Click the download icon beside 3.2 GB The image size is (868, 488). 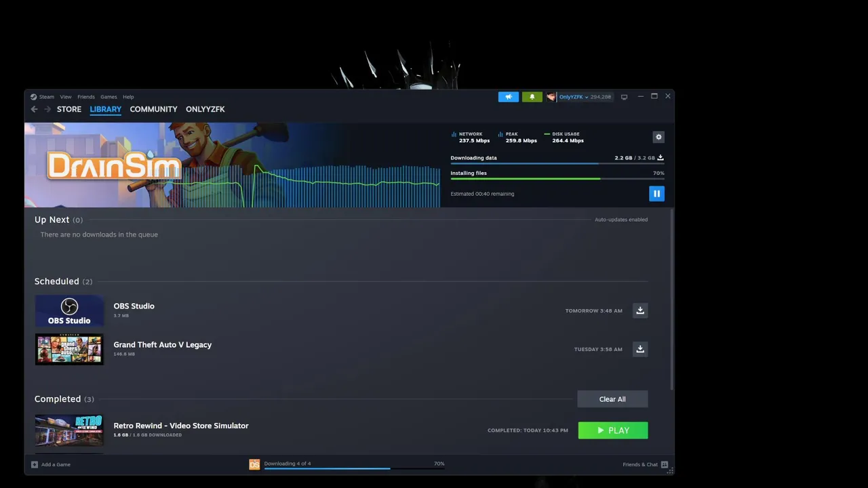660,158
